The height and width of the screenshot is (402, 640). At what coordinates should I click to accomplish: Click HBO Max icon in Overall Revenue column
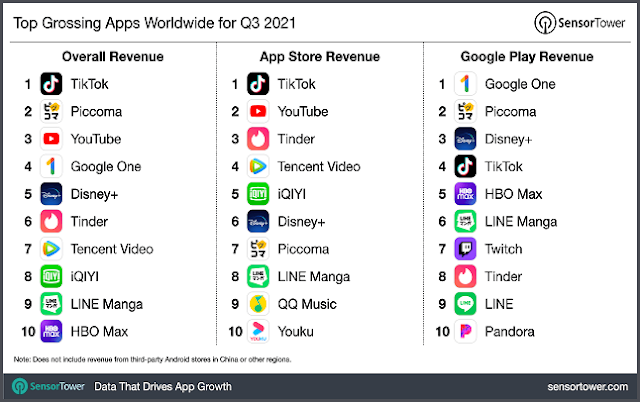click(51, 331)
